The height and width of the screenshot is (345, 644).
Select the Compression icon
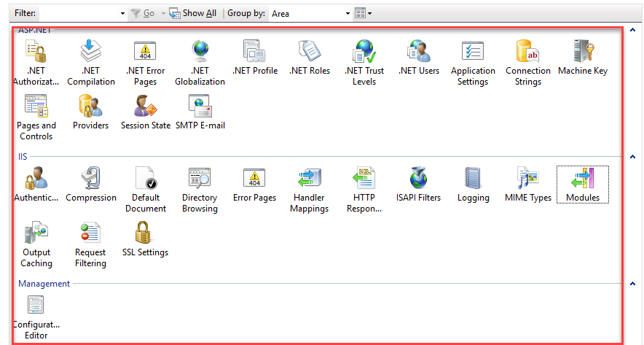(91, 185)
